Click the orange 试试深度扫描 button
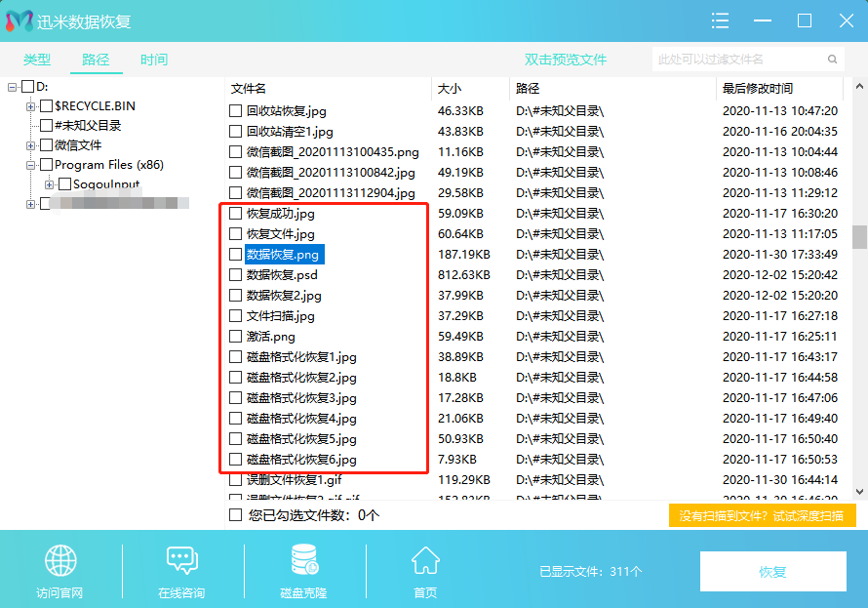This screenshot has height=608, width=868. [762, 515]
